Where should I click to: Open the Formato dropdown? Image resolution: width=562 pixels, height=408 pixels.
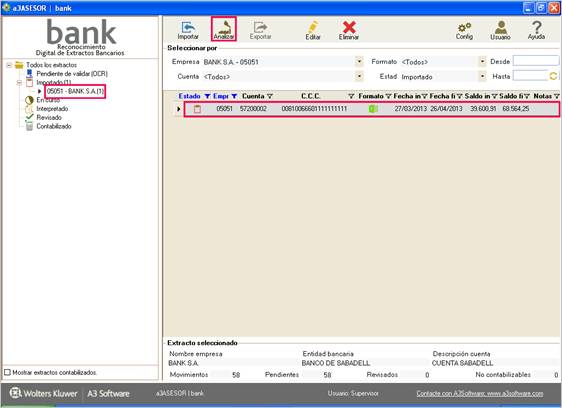pyautogui.click(x=482, y=62)
